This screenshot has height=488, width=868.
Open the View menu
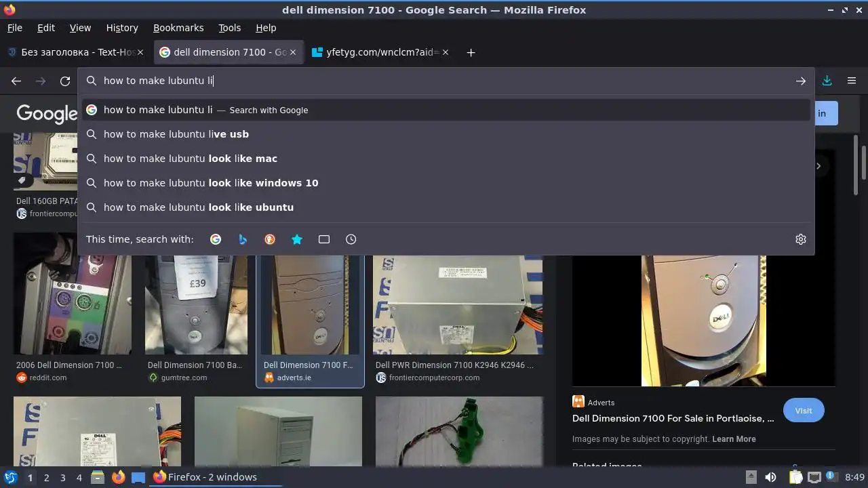coord(80,28)
